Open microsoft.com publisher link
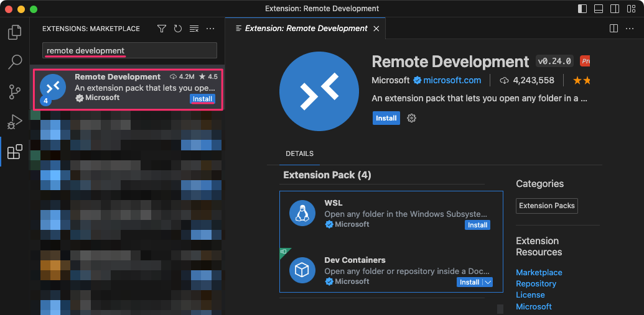This screenshot has width=644, height=315. (x=452, y=80)
